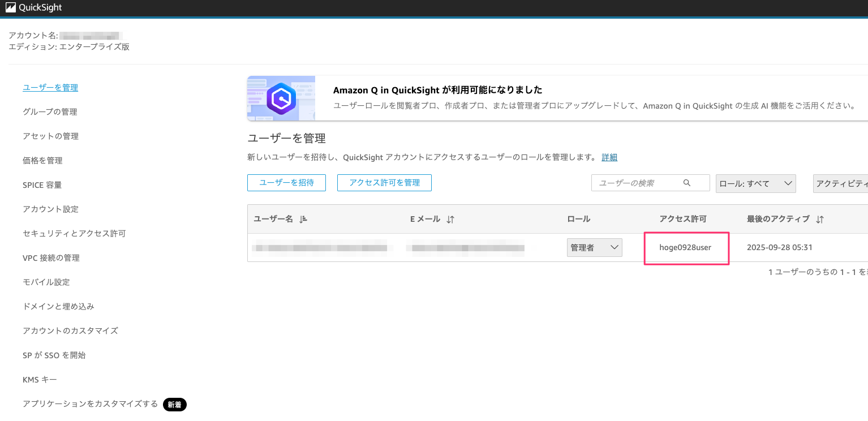This screenshot has height=421, width=868.
Task: Click the 2025-09-28 05:31 activity cell
Action: [x=781, y=247]
